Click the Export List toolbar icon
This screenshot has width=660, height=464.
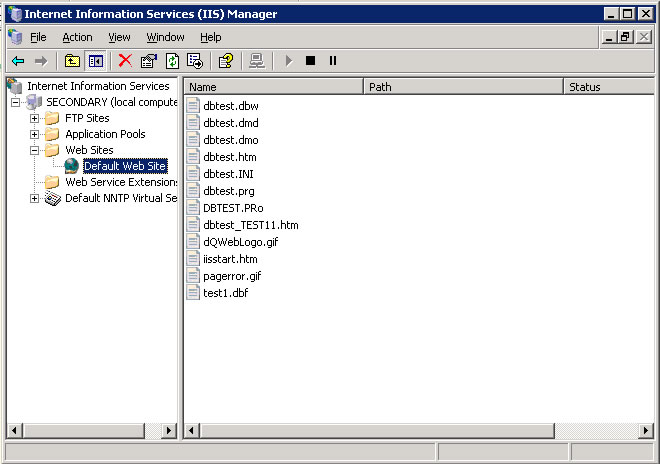pyautogui.click(x=195, y=61)
